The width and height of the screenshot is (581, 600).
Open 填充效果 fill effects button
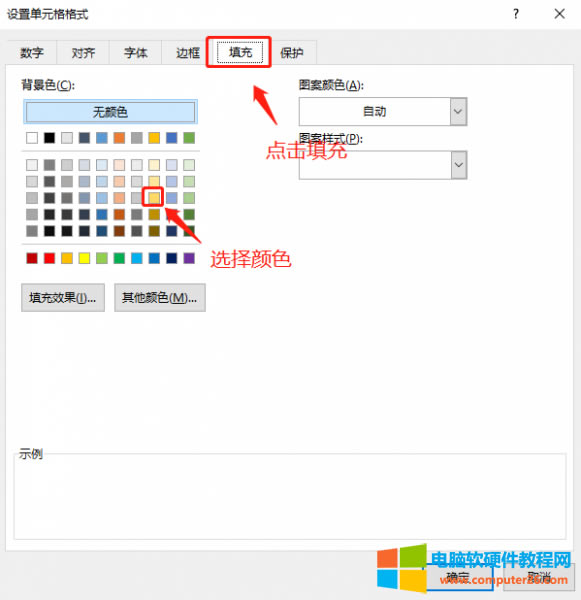tap(63, 297)
